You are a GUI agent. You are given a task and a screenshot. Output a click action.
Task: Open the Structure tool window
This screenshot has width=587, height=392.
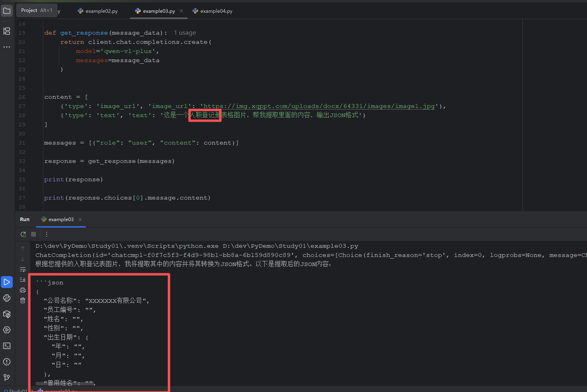click(7, 31)
